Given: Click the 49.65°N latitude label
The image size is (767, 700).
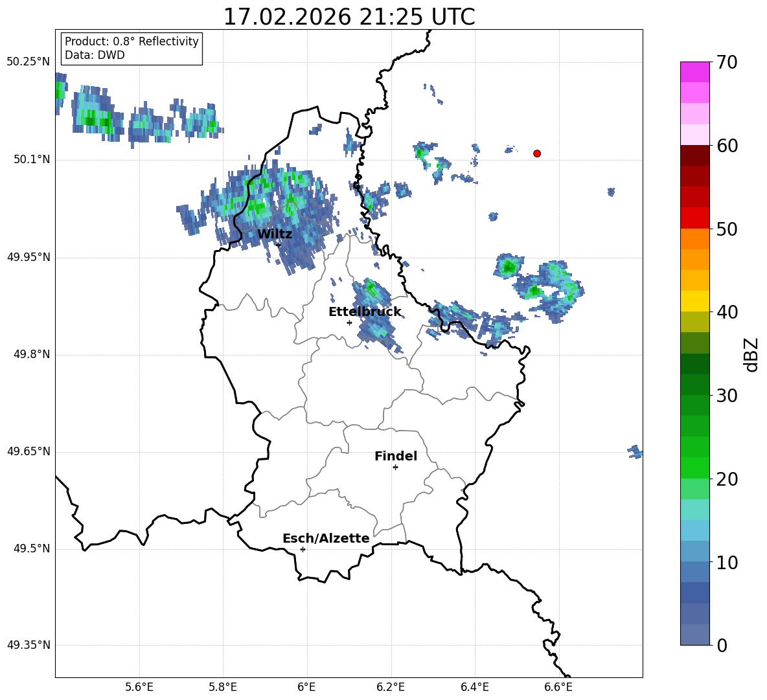Looking at the screenshot, I should click(29, 451).
